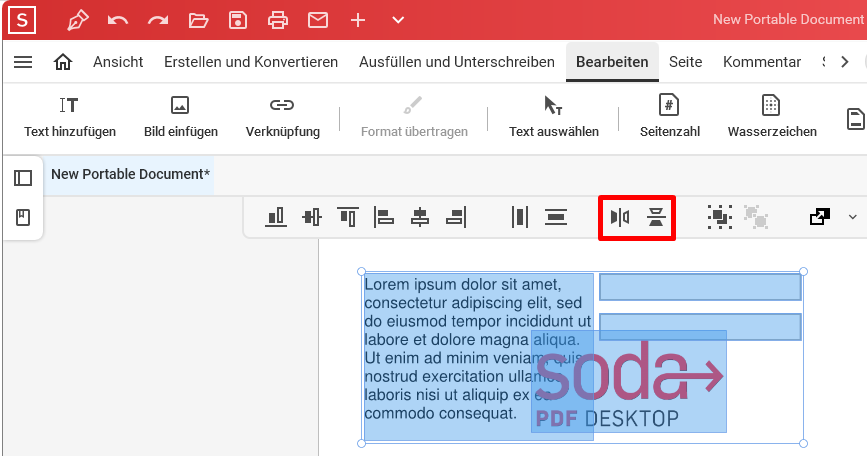Viewport: 867px width, 456px height.
Task: Save the document with the disk icon
Action: [x=238, y=20]
